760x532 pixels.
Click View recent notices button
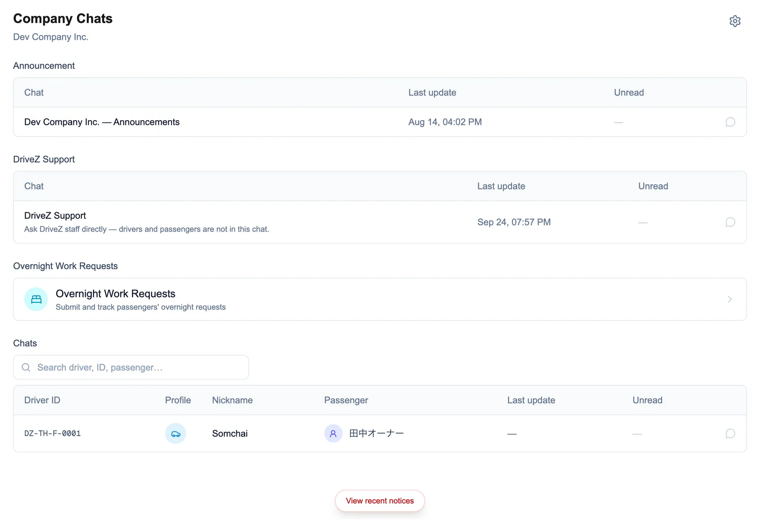point(380,501)
